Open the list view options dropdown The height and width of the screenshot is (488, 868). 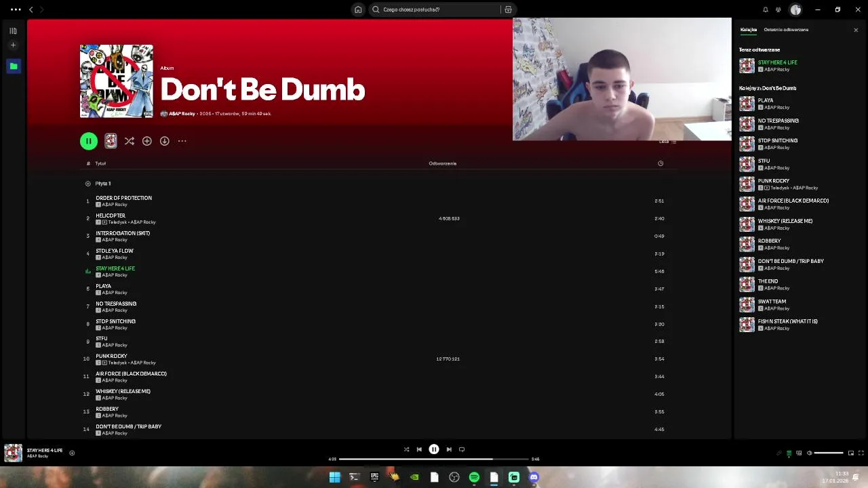(667, 142)
